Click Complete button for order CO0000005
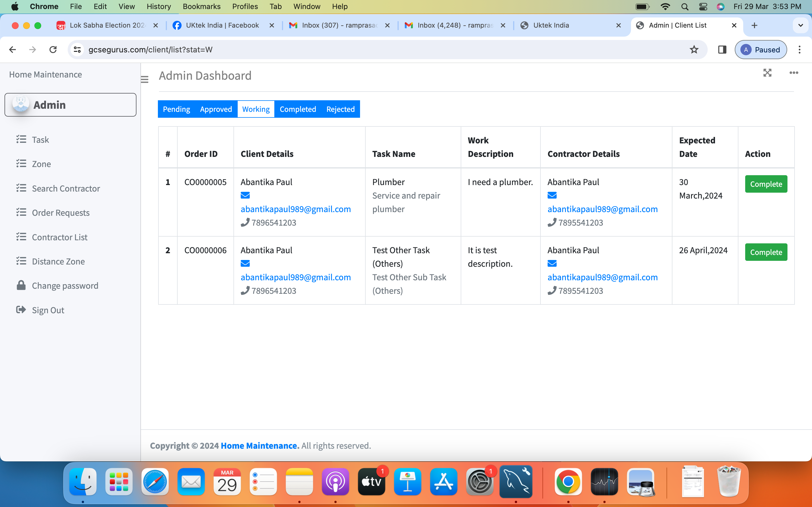812x507 pixels. 766,184
